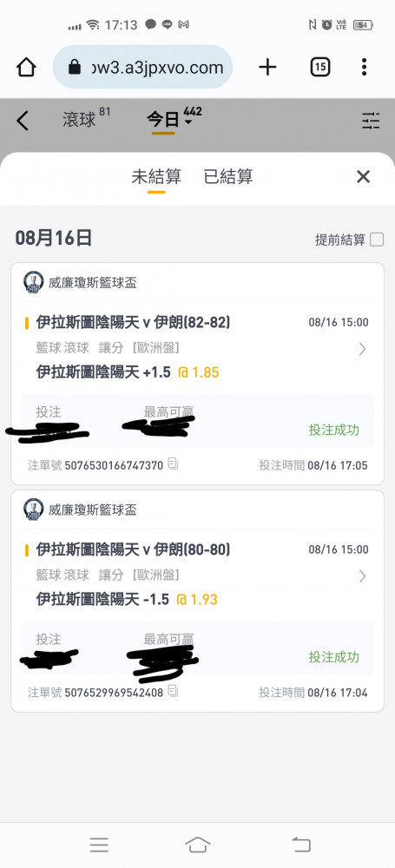Tap the address bar URL field
This screenshot has height=868, width=395.
(x=142, y=68)
